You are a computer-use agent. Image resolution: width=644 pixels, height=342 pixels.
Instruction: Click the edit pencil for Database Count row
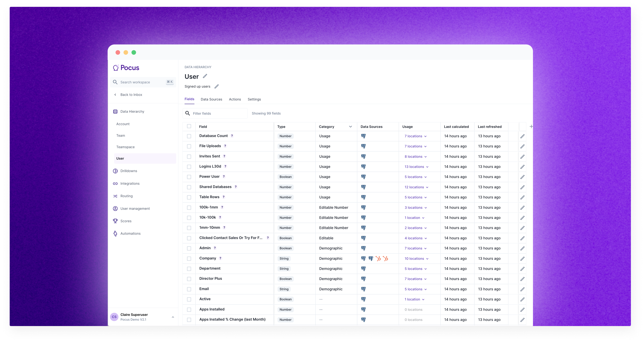click(x=522, y=136)
